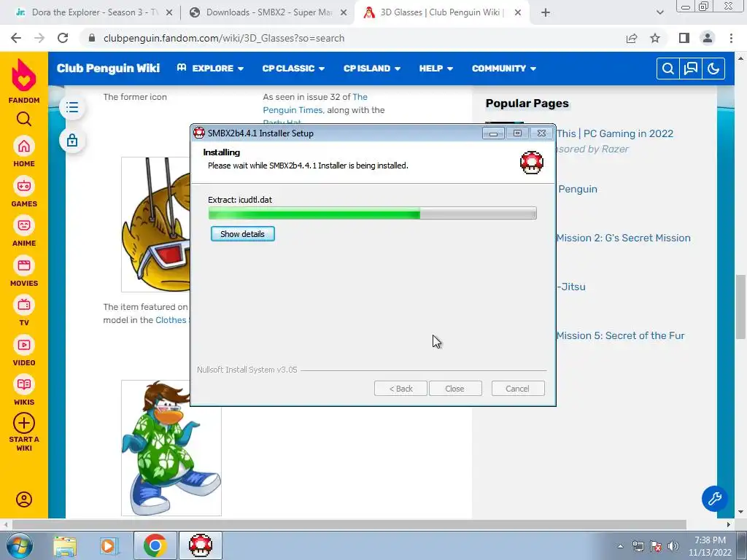Click the blue wrench tools button
747x560 pixels.
[x=714, y=499]
